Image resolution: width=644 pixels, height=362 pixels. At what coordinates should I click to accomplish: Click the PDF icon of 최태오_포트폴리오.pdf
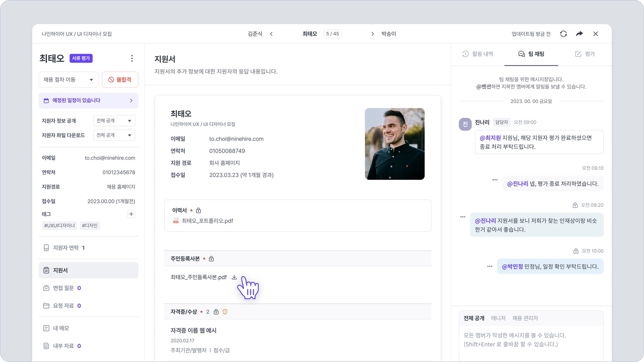[x=176, y=221]
